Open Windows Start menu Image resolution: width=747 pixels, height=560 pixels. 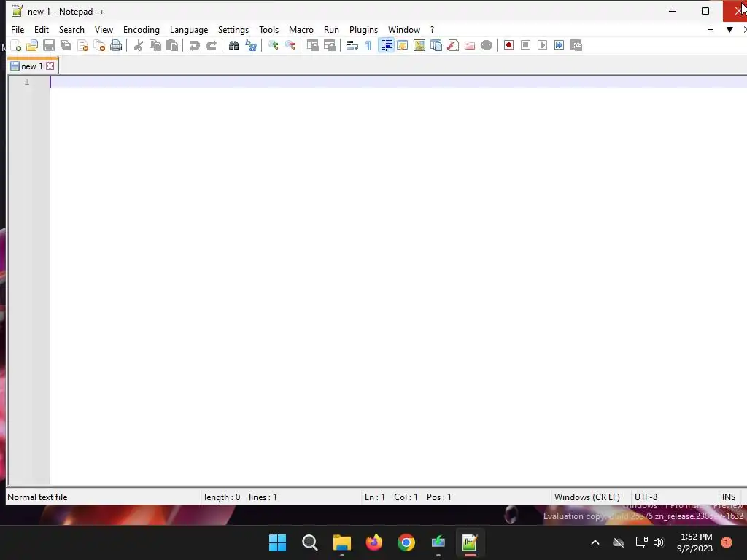[x=277, y=542]
